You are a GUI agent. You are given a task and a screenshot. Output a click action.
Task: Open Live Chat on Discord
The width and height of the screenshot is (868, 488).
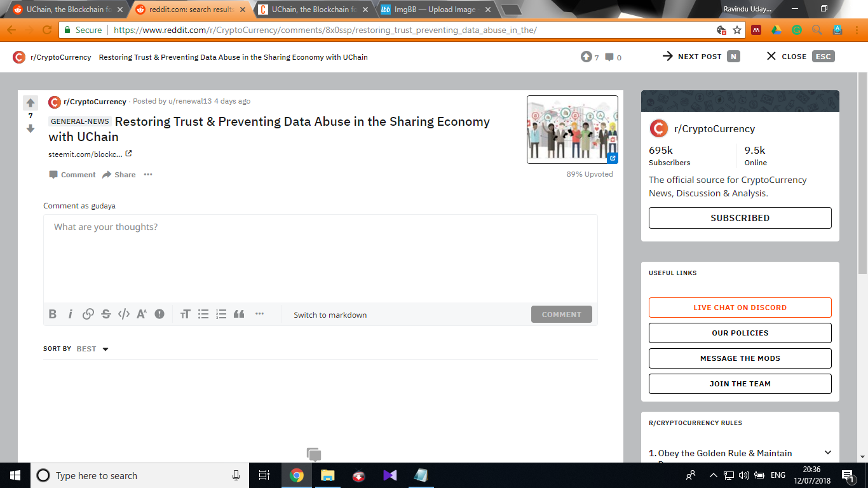[740, 308]
